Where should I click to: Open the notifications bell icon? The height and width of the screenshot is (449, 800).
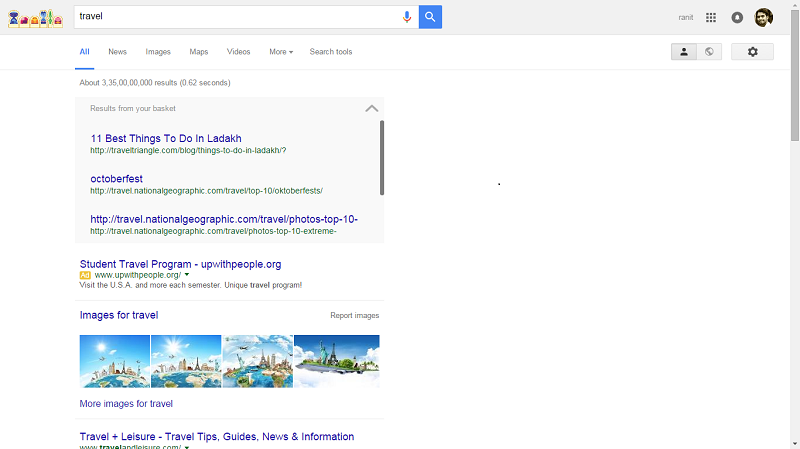pyautogui.click(x=737, y=17)
